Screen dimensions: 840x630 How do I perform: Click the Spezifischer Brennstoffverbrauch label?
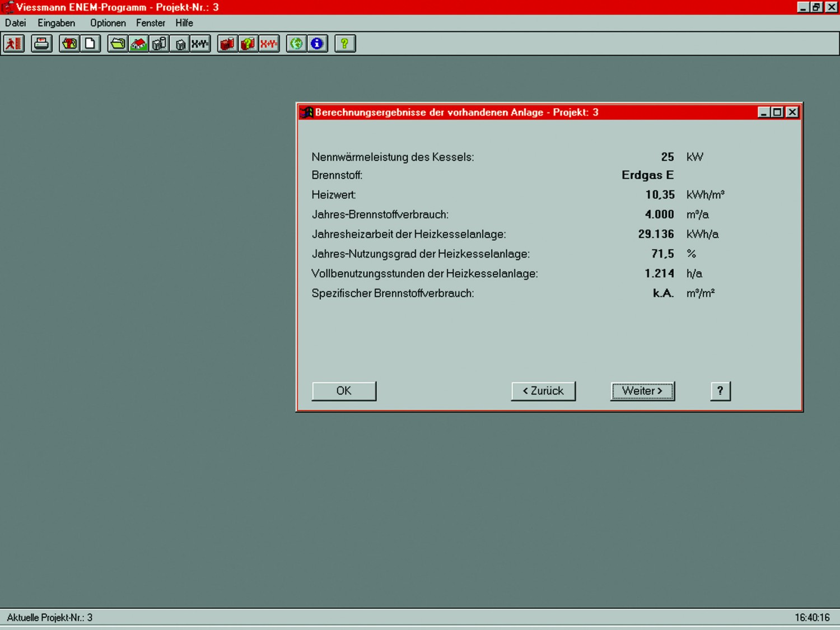click(393, 293)
